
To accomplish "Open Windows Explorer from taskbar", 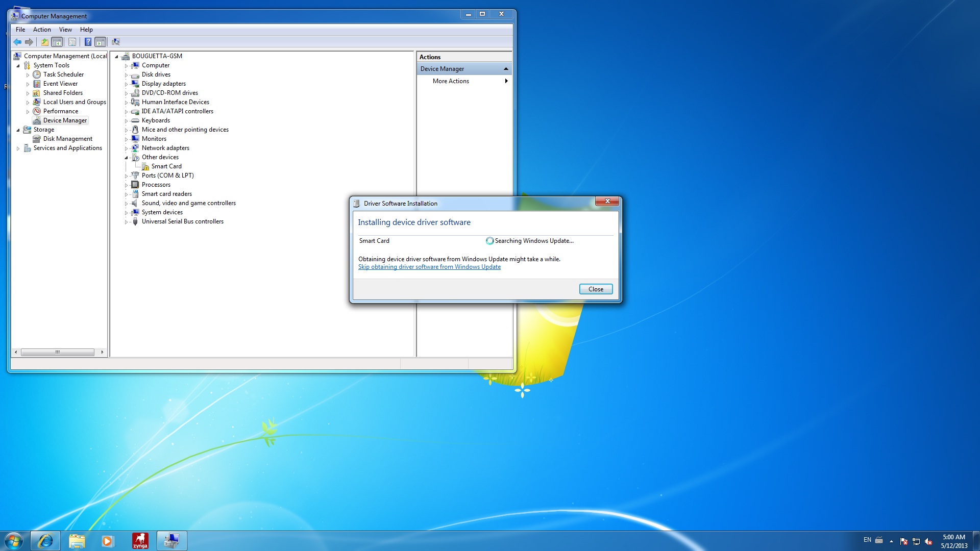I will click(77, 541).
